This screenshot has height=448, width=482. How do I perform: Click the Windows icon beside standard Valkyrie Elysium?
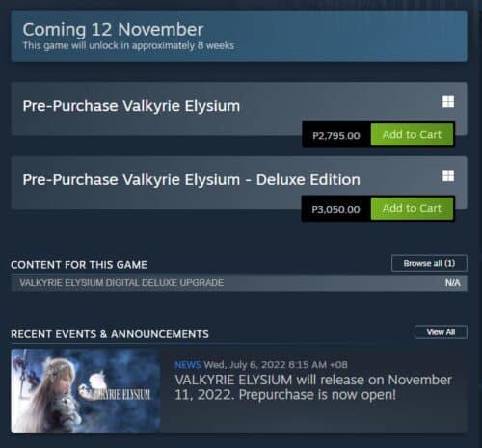point(448,102)
